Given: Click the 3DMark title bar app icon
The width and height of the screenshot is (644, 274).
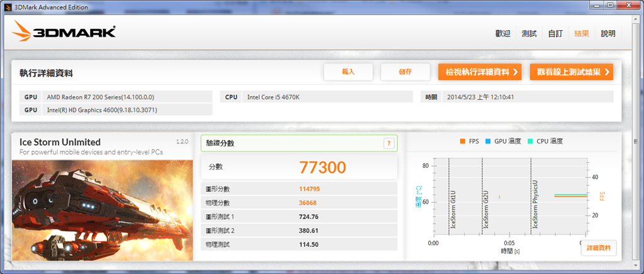Looking at the screenshot, I should click(7, 7).
